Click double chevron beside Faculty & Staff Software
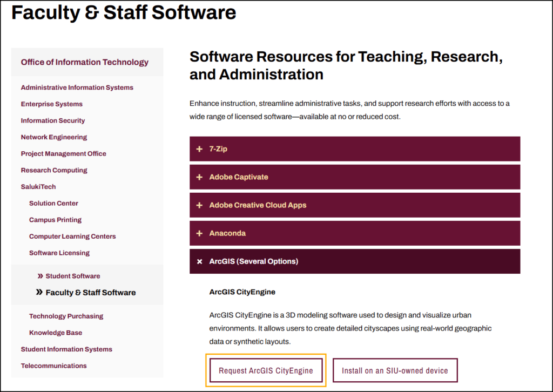The width and height of the screenshot is (553, 392). [39, 292]
